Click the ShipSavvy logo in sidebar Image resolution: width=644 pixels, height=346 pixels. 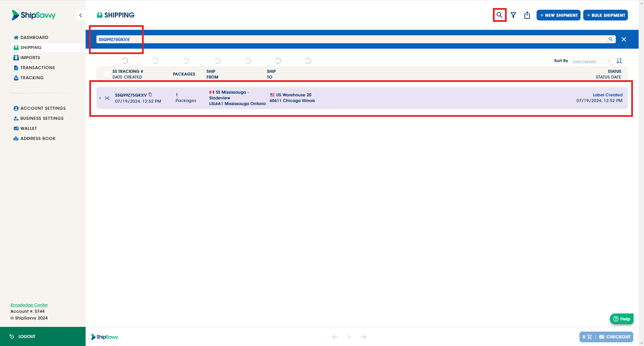pos(34,15)
